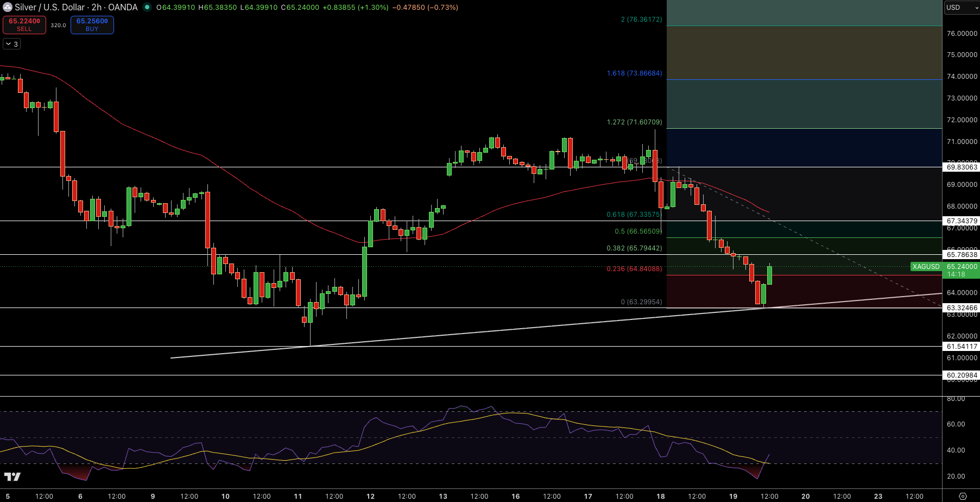Click the 62.00000 price axis label
The width and height of the screenshot is (980, 502).
point(962,336)
